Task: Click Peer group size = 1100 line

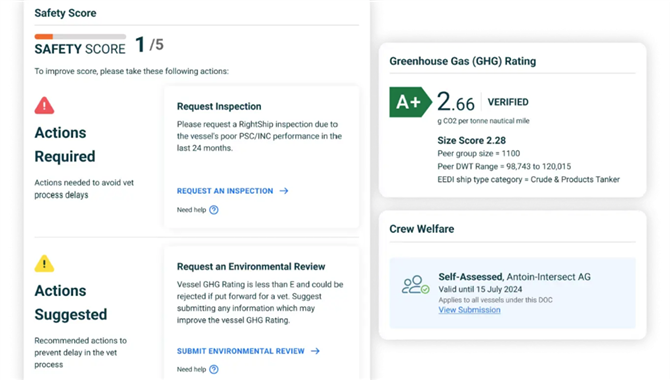Action: 479,153
